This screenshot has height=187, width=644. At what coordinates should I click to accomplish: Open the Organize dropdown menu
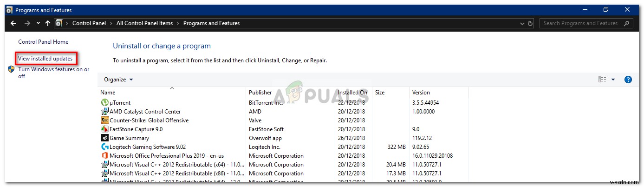118,80
